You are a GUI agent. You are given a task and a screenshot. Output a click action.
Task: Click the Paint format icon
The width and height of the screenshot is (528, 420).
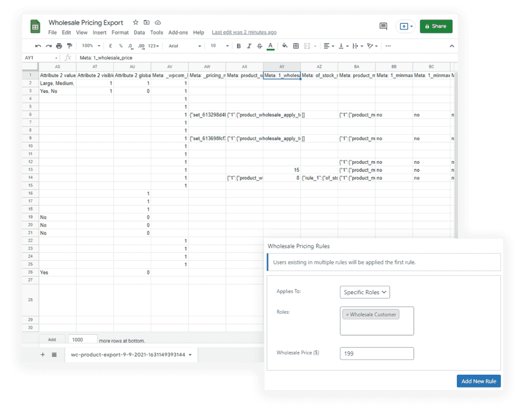[70, 46]
